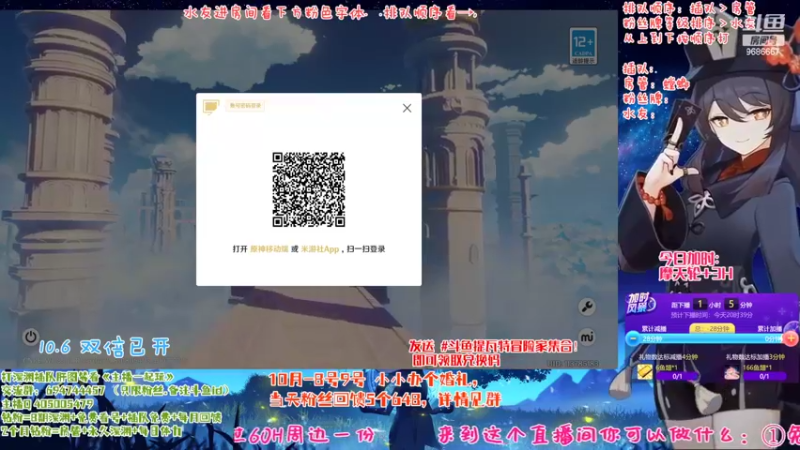Viewport: 800px width, 450px height.
Task: Click the '交流群: 694744457' text line
Action: [x=116, y=390]
